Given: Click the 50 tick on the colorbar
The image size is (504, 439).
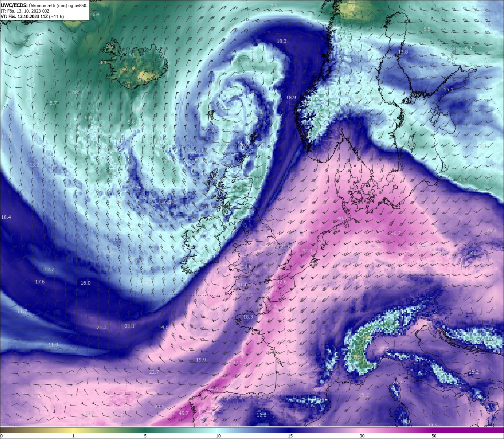Looking at the screenshot, I should (434, 436).
